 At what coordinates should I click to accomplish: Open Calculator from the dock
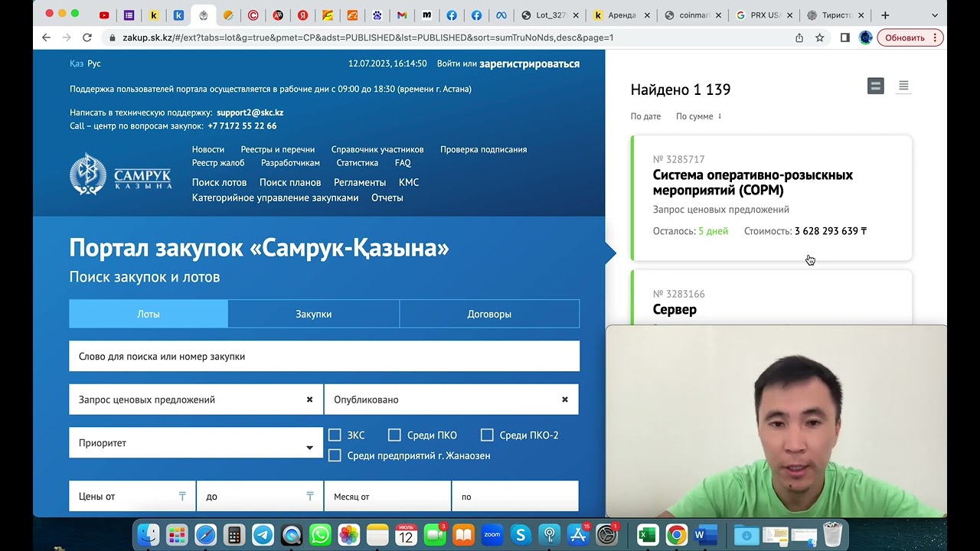click(x=234, y=535)
